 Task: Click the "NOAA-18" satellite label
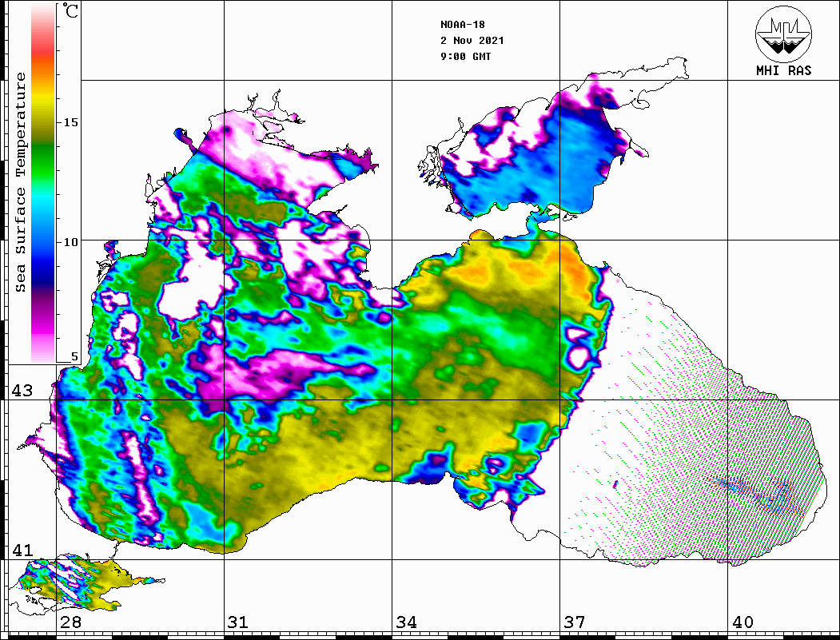(x=463, y=25)
